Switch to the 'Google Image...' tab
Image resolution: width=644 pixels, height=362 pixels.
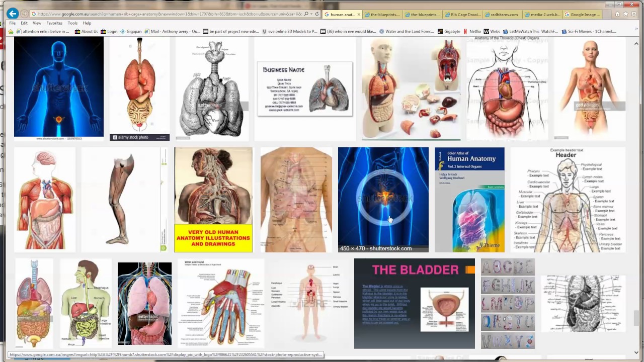[582, 15]
